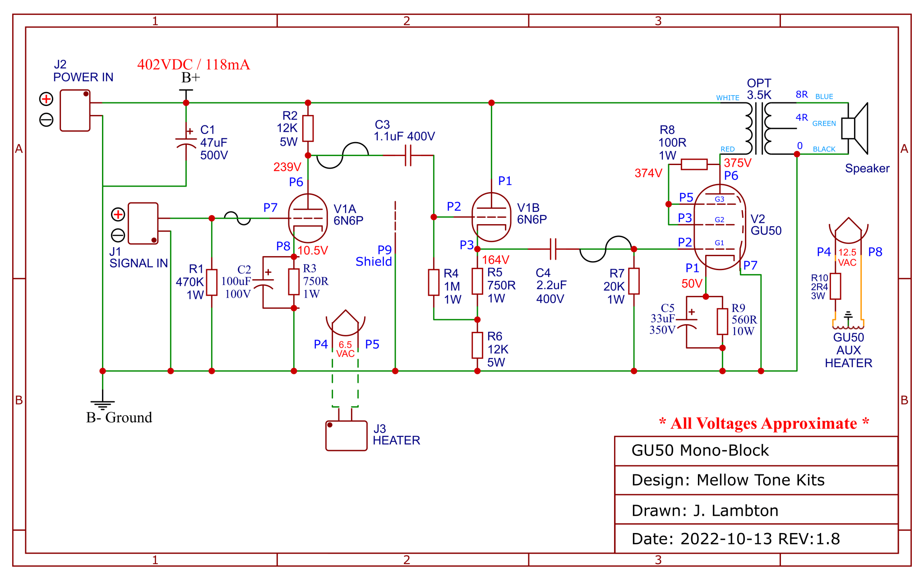
Task: Click the P9 Shield label
Action: [x=374, y=256]
